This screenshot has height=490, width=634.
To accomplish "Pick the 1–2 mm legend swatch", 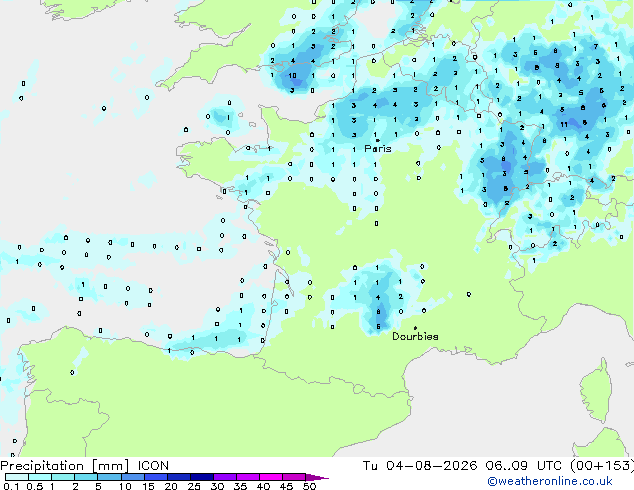I will [63, 477].
